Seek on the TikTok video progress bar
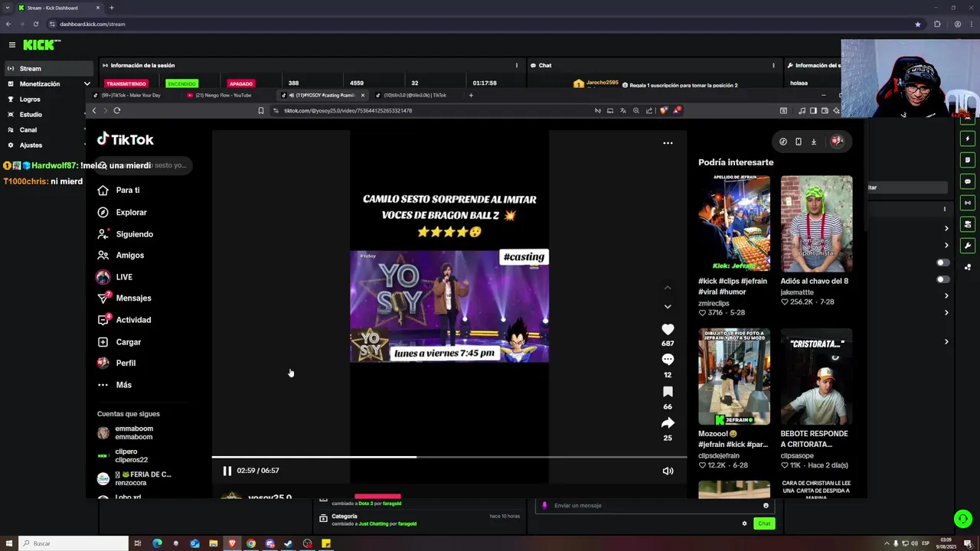The width and height of the screenshot is (980, 551). (449, 457)
